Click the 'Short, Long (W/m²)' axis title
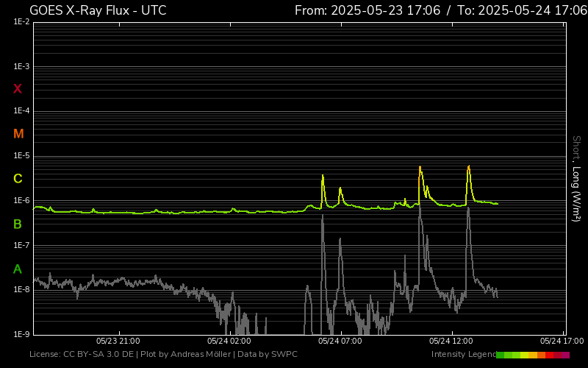The width and height of the screenshot is (588, 368). pos(576,178)
